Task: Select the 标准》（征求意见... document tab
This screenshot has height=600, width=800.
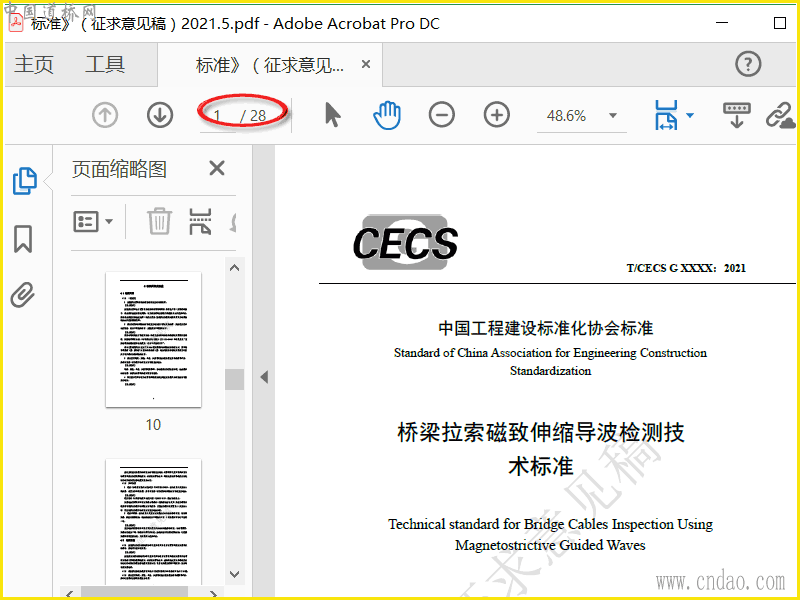Action: 269,65
